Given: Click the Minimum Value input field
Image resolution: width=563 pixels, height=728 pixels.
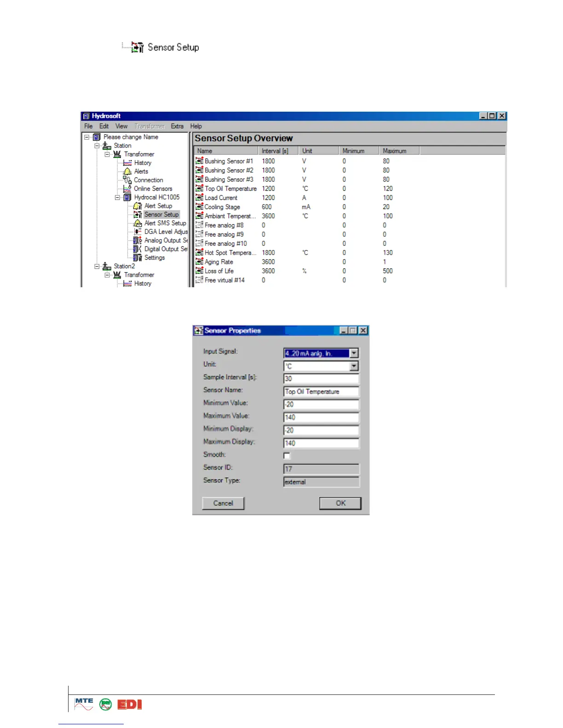Looking at the screenshot, I should [321, 404].
